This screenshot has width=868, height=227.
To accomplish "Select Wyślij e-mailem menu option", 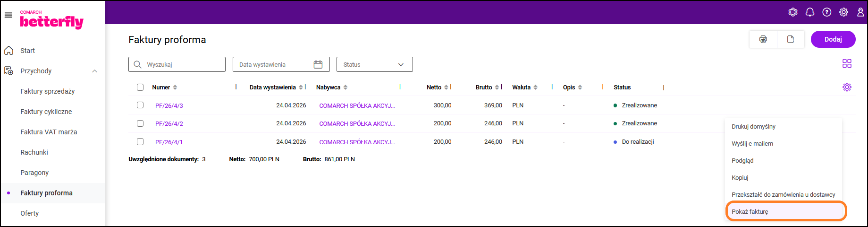I will [x=752, y=143].
